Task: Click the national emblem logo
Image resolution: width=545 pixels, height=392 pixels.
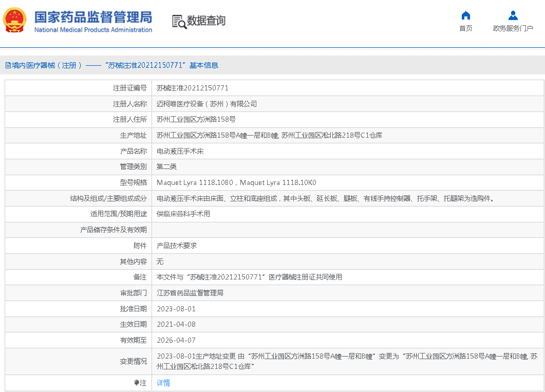Action: coord(15,21)
